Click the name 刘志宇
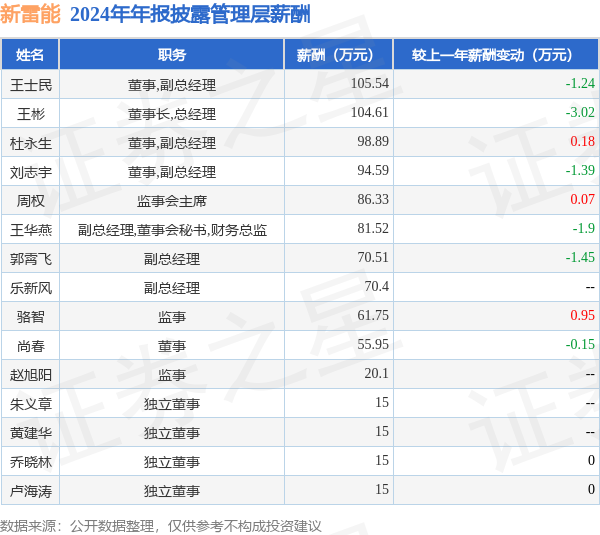Image resolution: width=600 pixels, height=535 pixels. [x=31, y=172]
